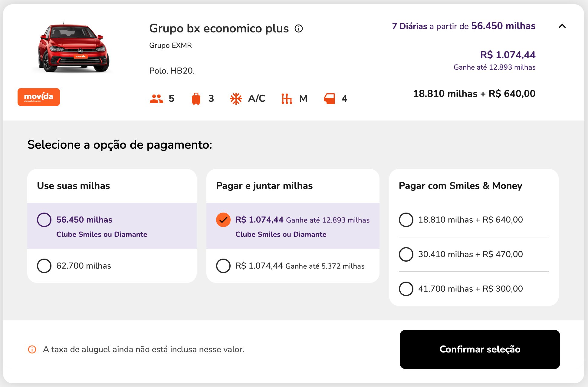Click the manual transmission gear icon
Screen dimensions: 588x387
click(x=287, y=99)
